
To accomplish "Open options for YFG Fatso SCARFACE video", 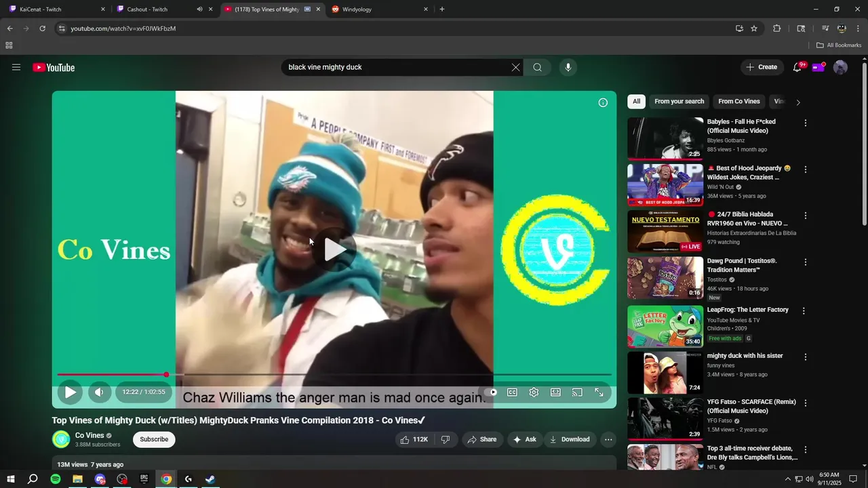I will pos(806,403).
